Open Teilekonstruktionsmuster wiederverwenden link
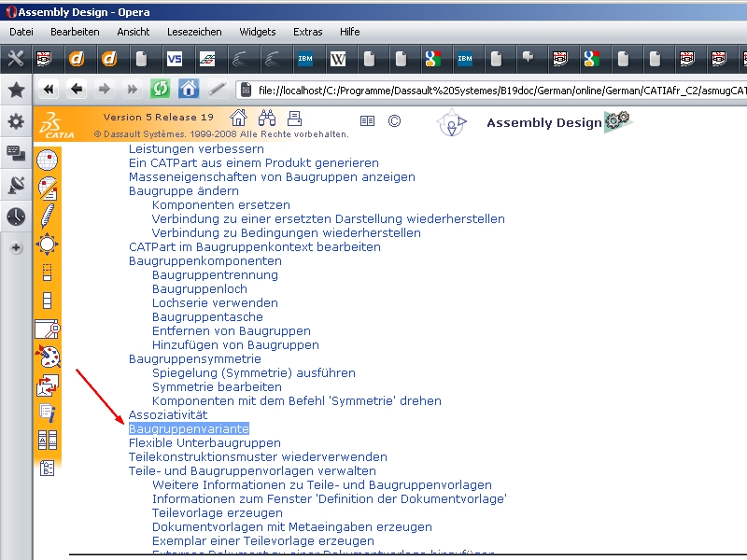This screenshot has height=560, width=747. (x=258, y=456)
